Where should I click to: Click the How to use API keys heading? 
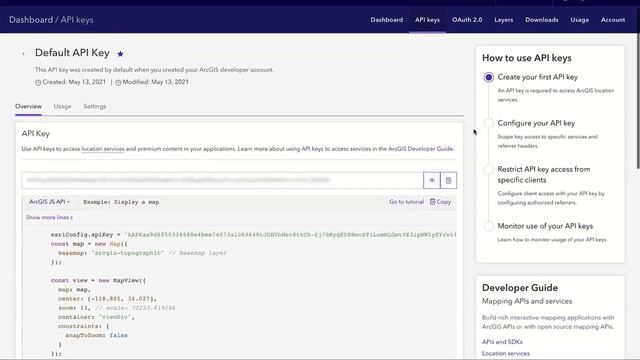pos(527,58)
